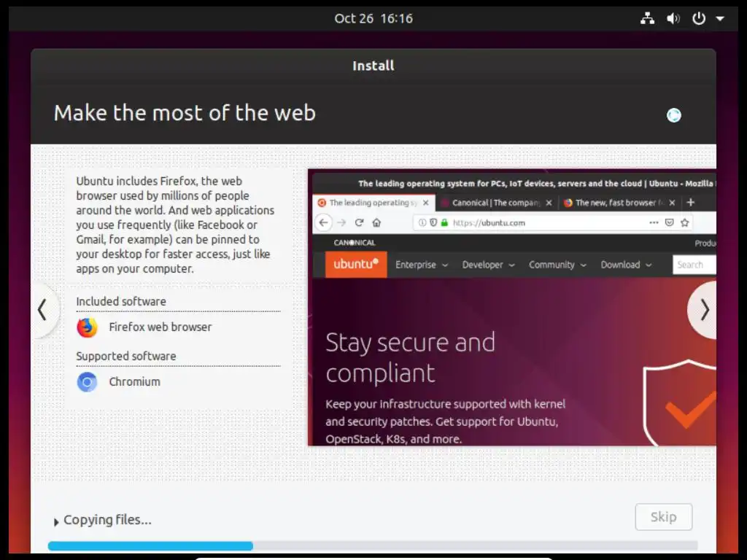
Task: Open the clock showing Oct 26 16:16
Action: [373, 18]
